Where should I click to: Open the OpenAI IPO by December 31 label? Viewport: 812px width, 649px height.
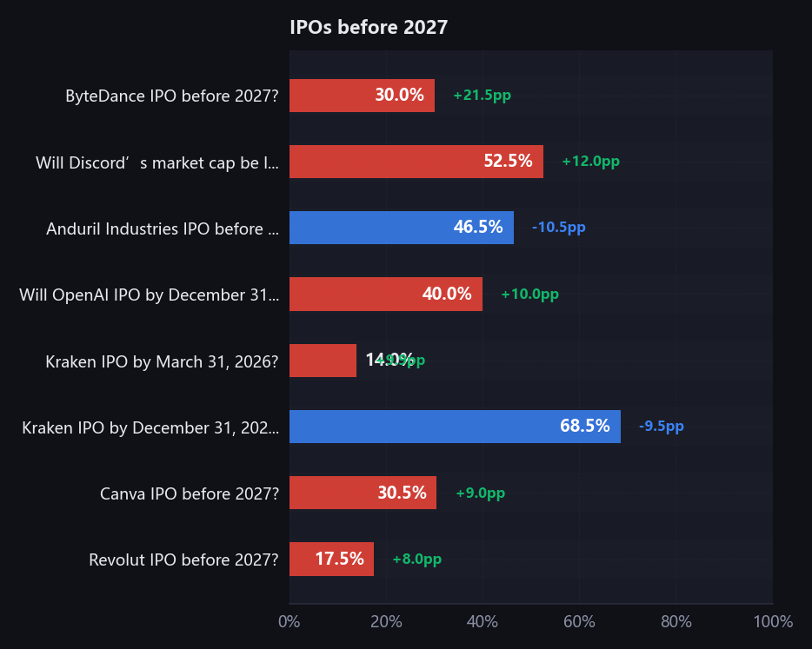[x=149, y=295]
